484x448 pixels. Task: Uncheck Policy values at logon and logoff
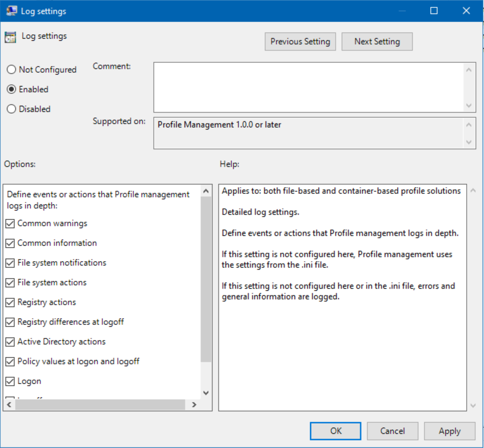[10, 362]
